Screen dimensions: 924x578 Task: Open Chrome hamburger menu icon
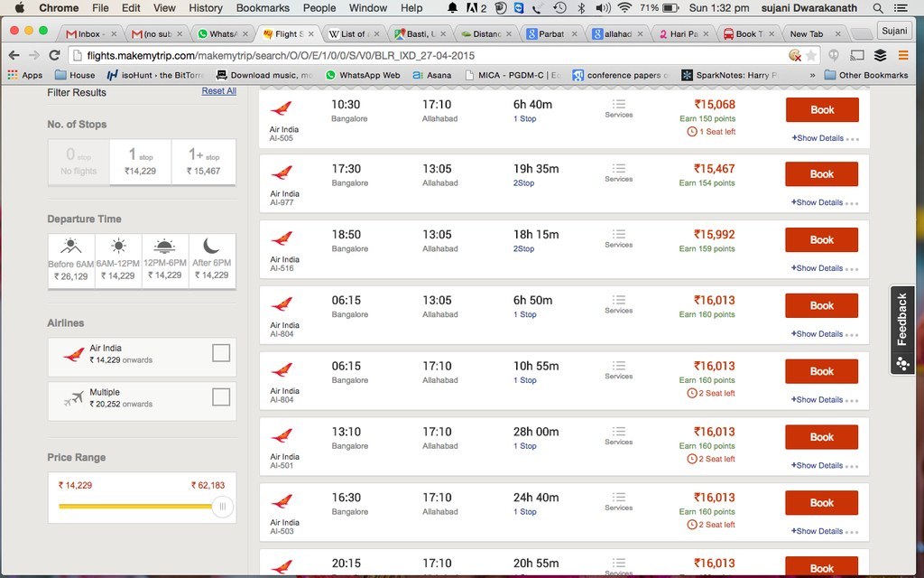[x=902, y=55]
